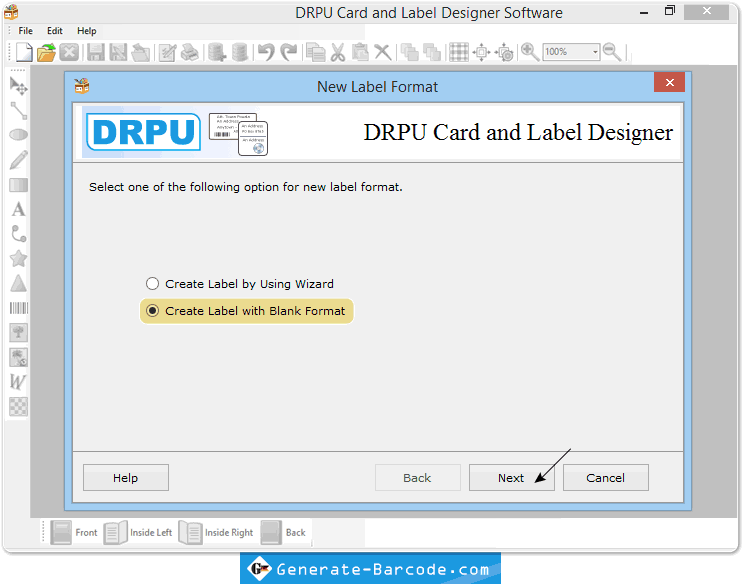This screenshot has height=584, width=744.
Task: Open the Edit menu
Action: (x=55, y=31)
